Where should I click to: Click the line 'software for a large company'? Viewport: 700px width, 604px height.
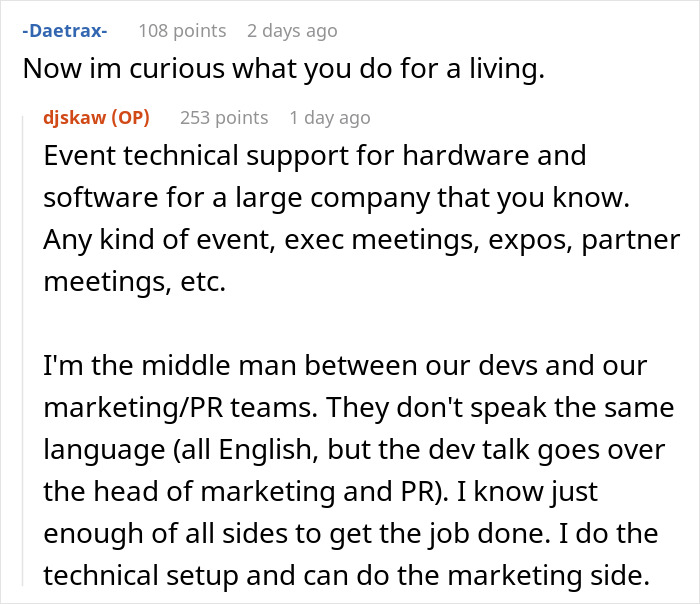[337, 198]
